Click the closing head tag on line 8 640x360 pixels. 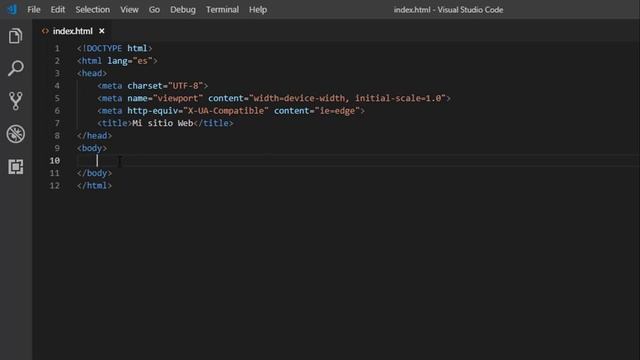click(94, 136)
